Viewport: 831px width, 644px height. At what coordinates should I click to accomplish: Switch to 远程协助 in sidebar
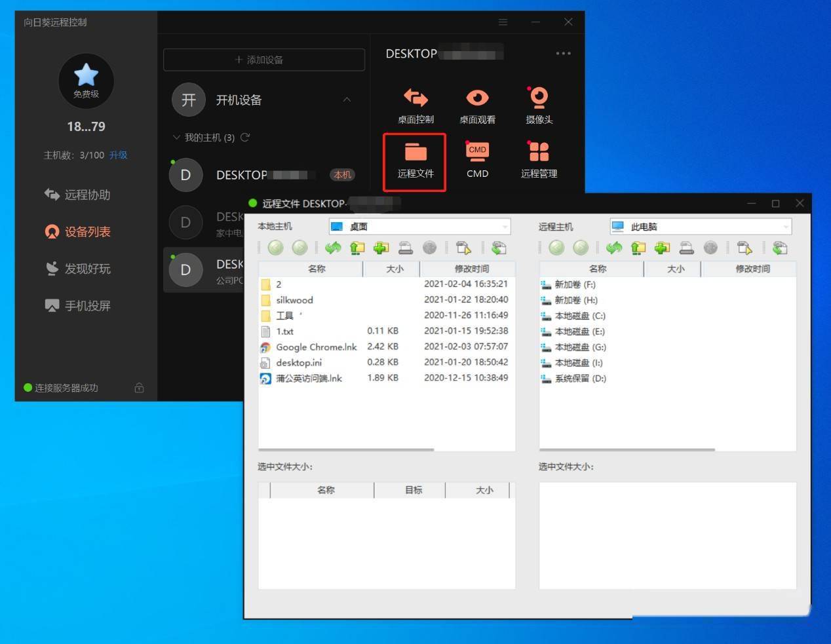pos(77,195)
